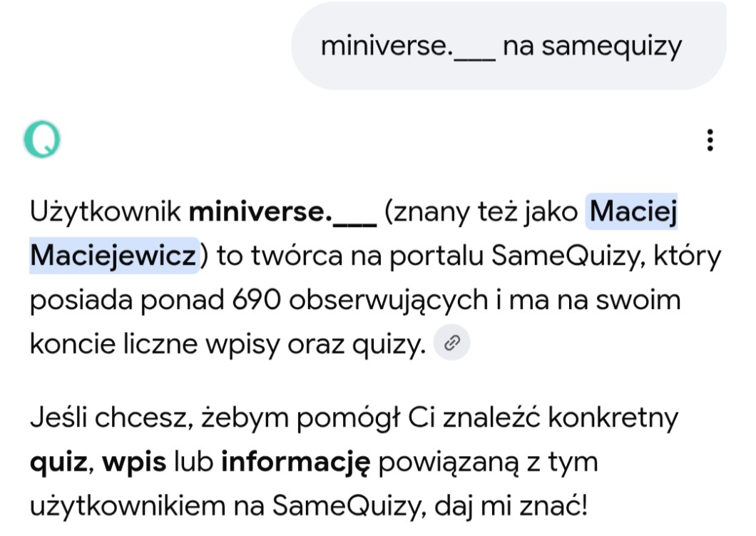The height and width of the screenshot is (536, 756).
Task: Click miniverse.___ in the user message
Action: click(408, 47)
